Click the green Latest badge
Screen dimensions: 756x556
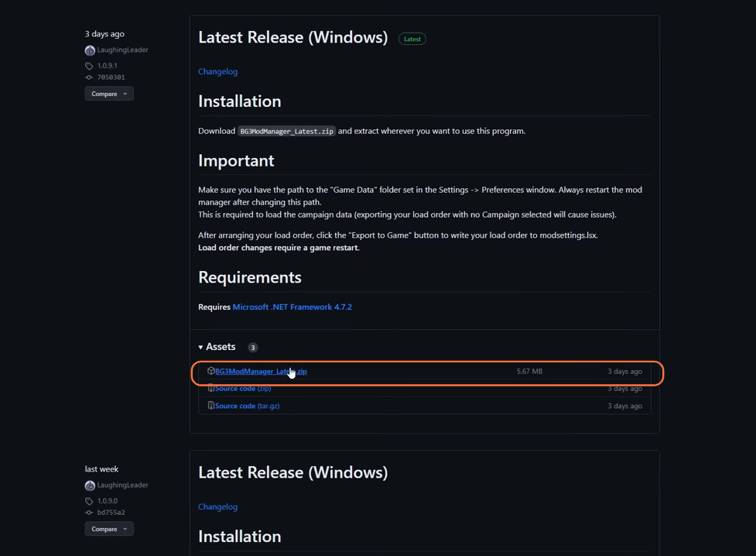pyautogui.click(x=412, y=39)
